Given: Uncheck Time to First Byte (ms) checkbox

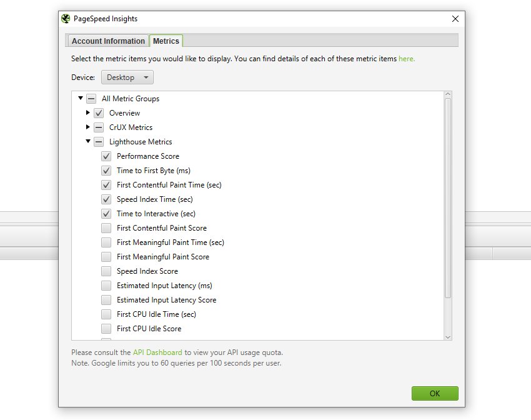Looking at the screenshot, I should tap(106, 171).
